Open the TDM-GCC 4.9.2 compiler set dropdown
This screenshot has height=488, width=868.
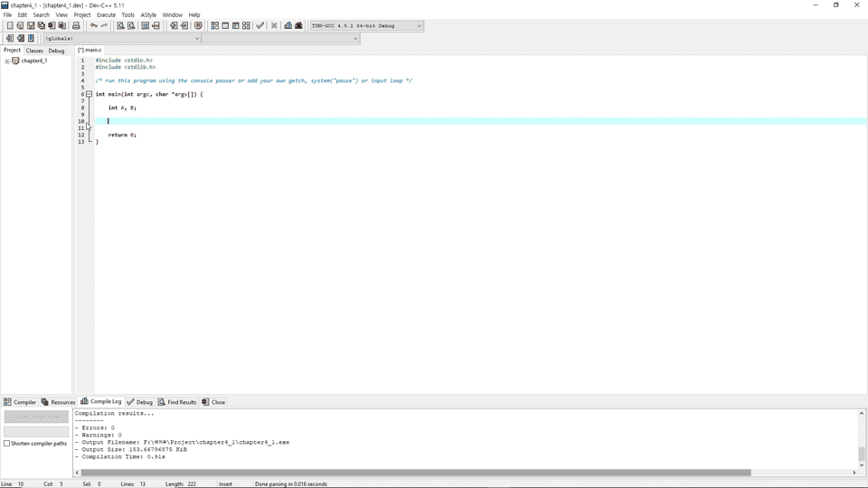pyautogui.click(x=366, y=25)
